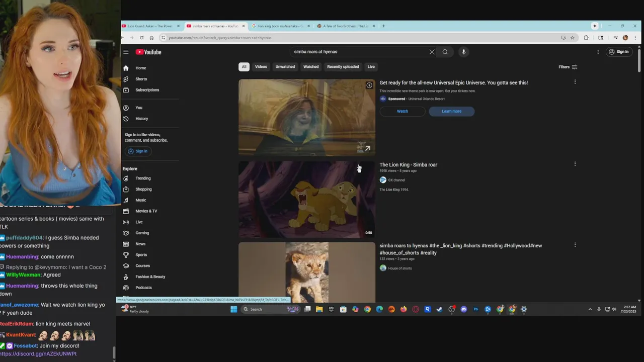Run search with the magnifier button
Screen dimensions: 644x362
[445, 52]
